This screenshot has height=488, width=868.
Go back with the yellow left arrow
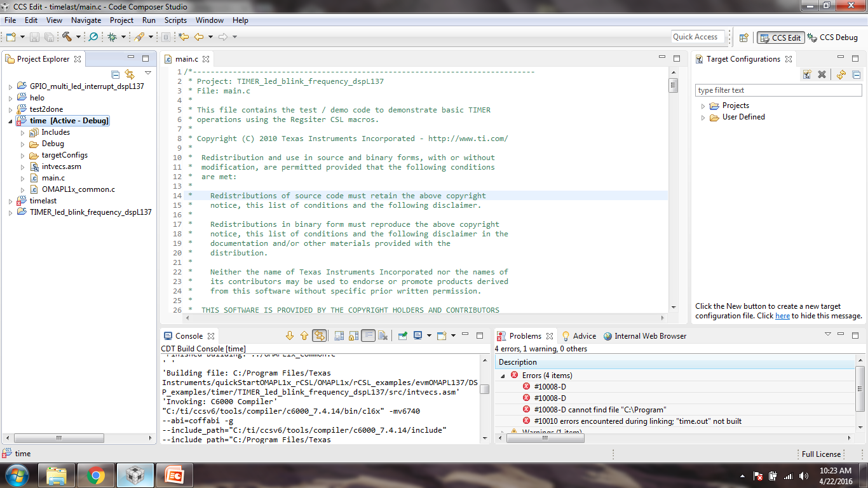click(x=199, y=37)
